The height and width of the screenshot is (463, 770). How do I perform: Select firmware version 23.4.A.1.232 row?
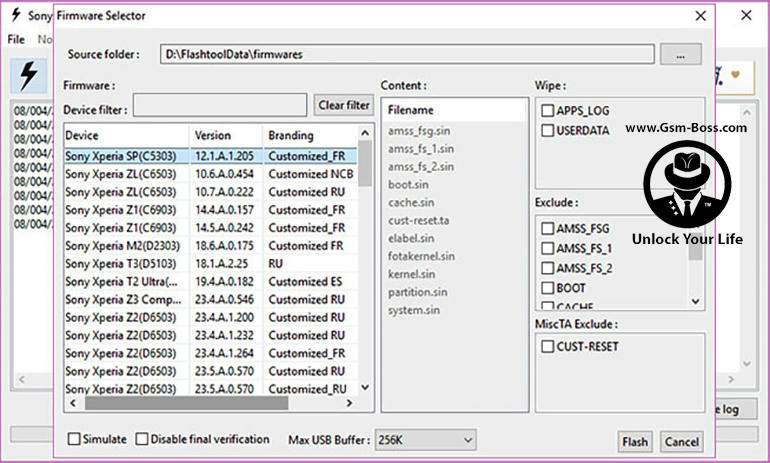coord(211,335)
